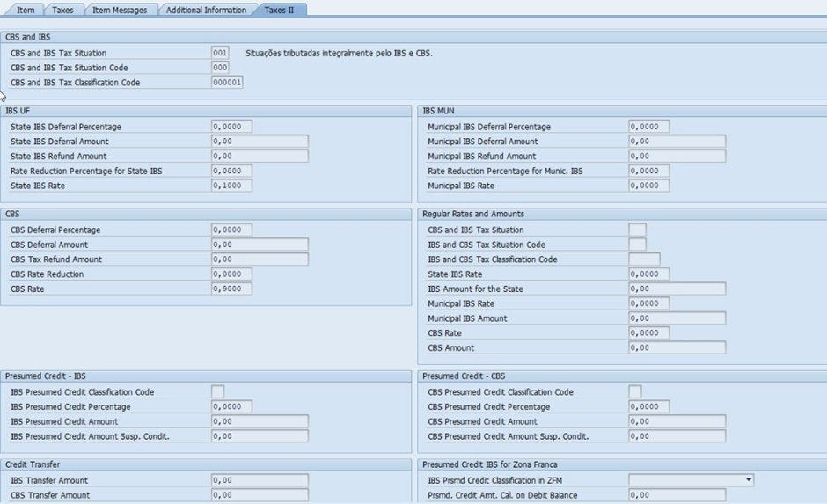Go to the Item Messages tab

point(120,10)
